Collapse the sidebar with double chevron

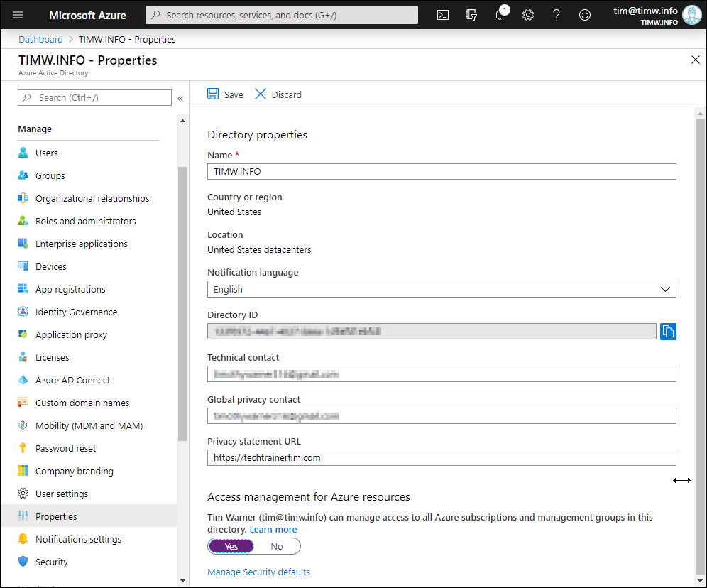[x=180, y=98]
